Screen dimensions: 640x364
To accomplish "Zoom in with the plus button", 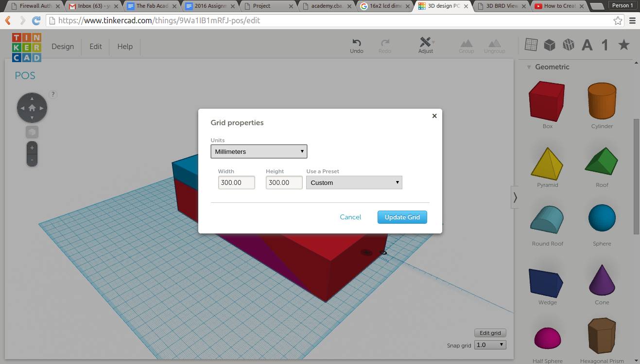I will point(32,148).
